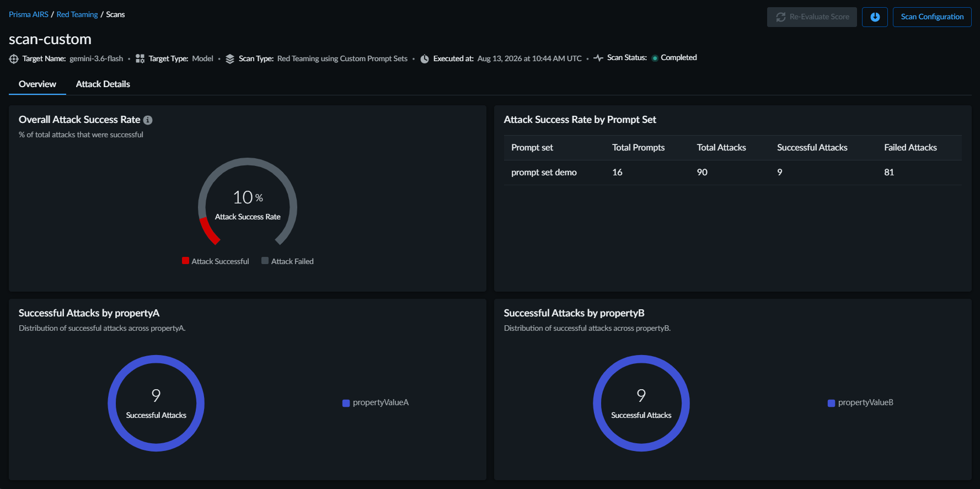Click the Target Type grid icon
Image resolution: width=980 pixels, height=489 pixels.
(140, 58)
